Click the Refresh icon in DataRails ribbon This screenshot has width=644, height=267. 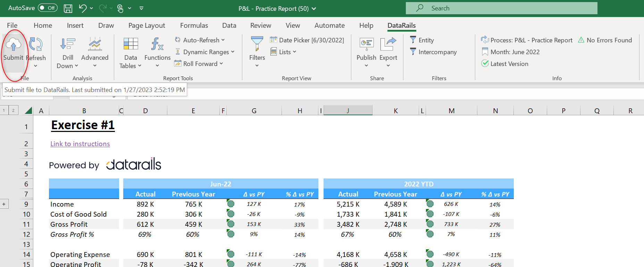pos(36,44)
